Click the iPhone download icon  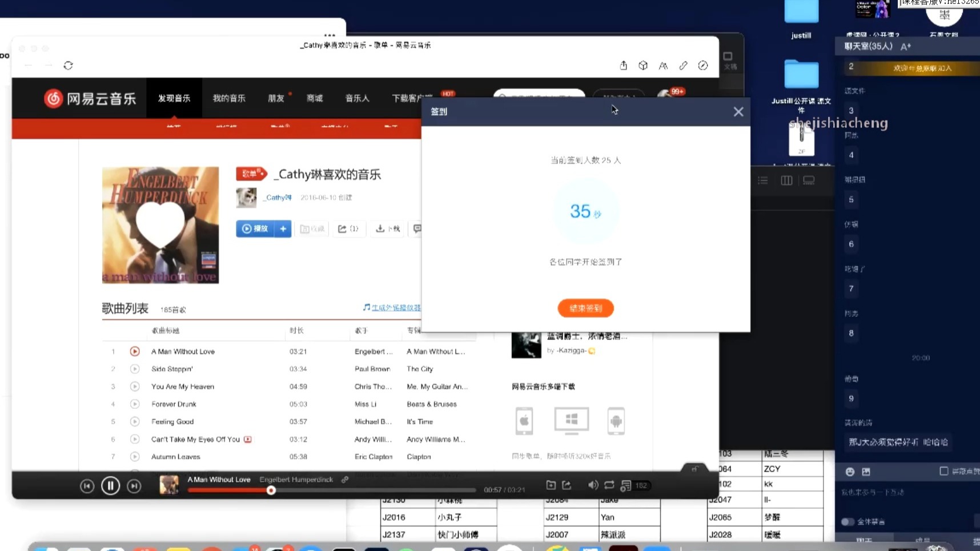tap(524, 421)
